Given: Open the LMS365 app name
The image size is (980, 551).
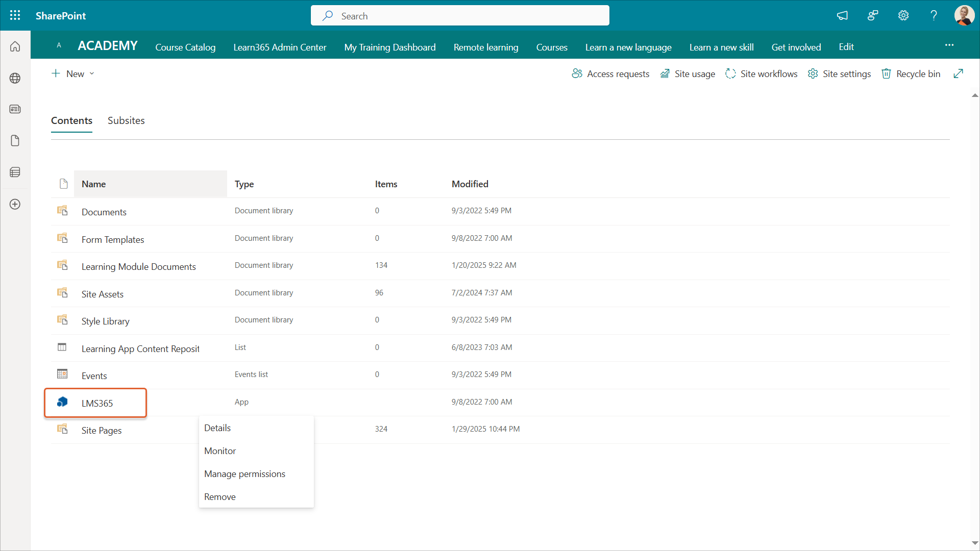Looking at the screenshot, I should [97, 403].
